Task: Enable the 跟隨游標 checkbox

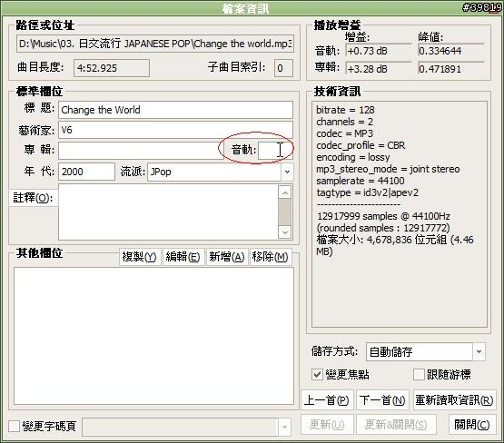Action: pyautogui.click(x=419, y=374)
